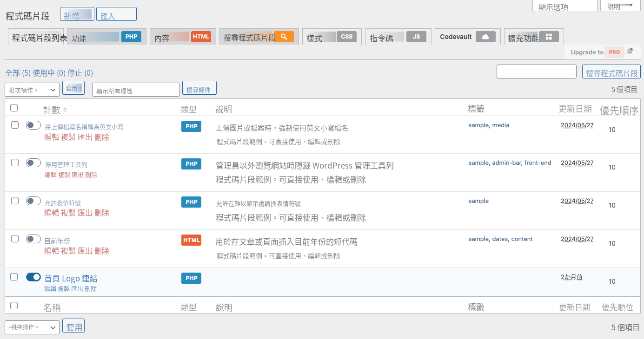The width and height of the screenshot is (644, 339).
Task: Click the media tag link
Action: (x=501, y=125)
